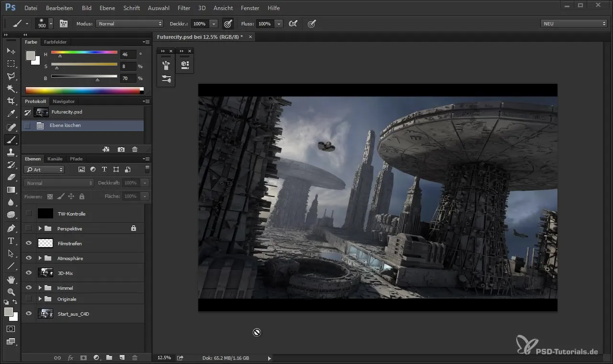Select the Rectangular Marquee tool
The height and width of the screenshot is (364, 613).
tap(11, 63)
